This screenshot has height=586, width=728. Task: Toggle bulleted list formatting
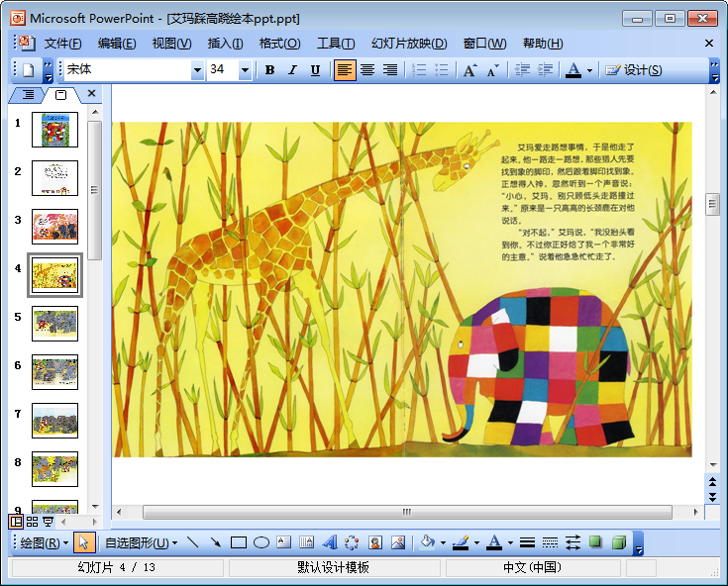pos(441,70)
